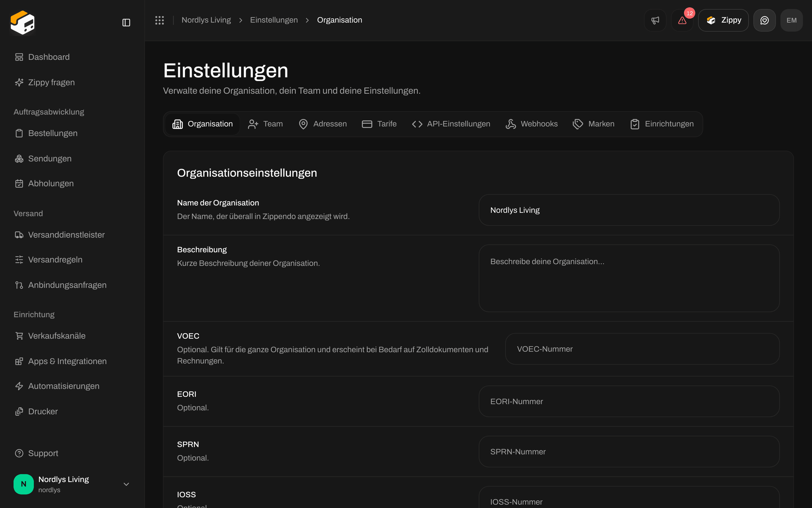The image size is (812, 508).
Task: Click the Einstellungen breadcrumb link
Action: (x=274, y=20)
